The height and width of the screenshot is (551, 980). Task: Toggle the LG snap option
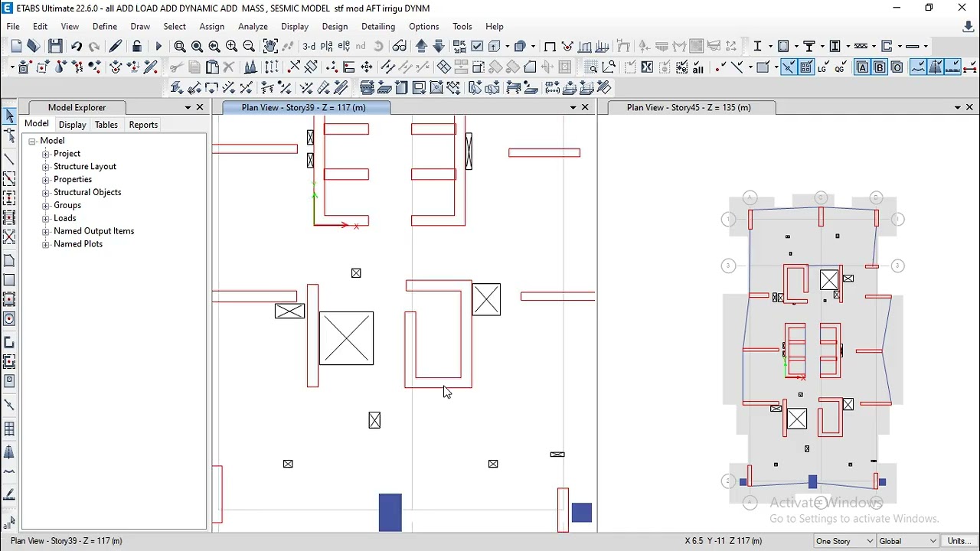[x=823, y=67]
